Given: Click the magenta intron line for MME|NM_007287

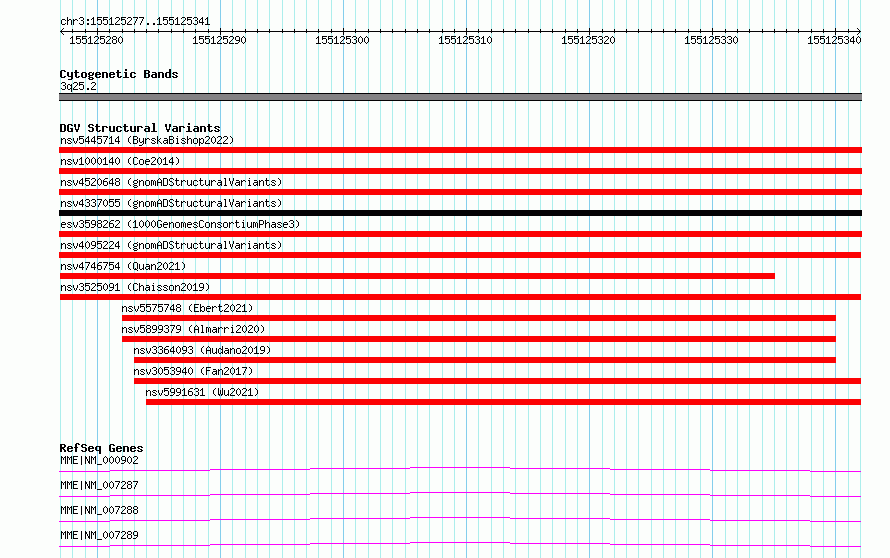Looking at the screenshot, I should tap(460, 493).
